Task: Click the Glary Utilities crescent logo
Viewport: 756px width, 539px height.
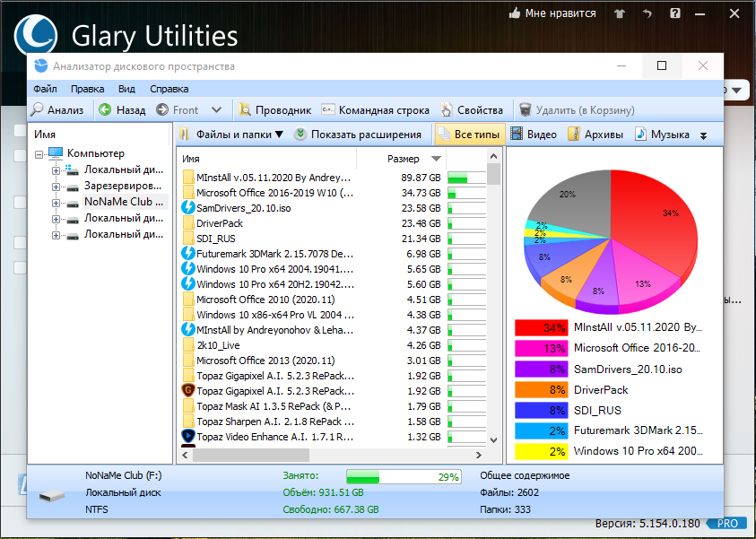Action: [x=35, y=35]
